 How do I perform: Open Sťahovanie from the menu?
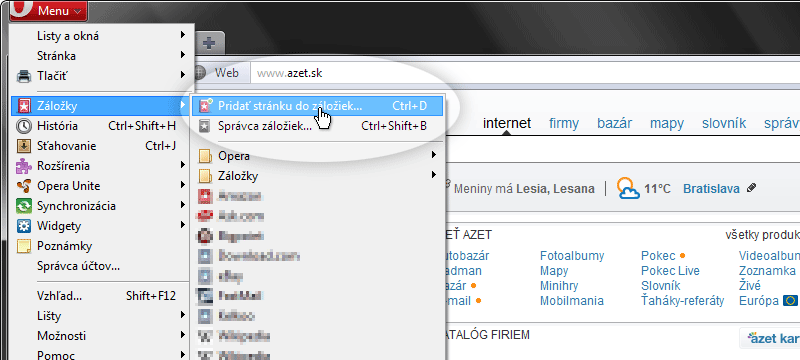pos(101,146)
